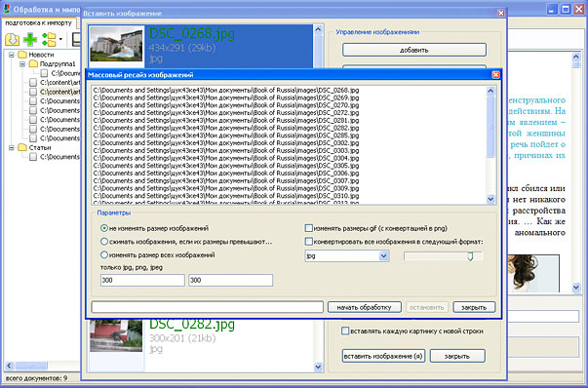Click left scroll arrow of tree panel
This screenshot has height=388, width=588.
(10, 366)
